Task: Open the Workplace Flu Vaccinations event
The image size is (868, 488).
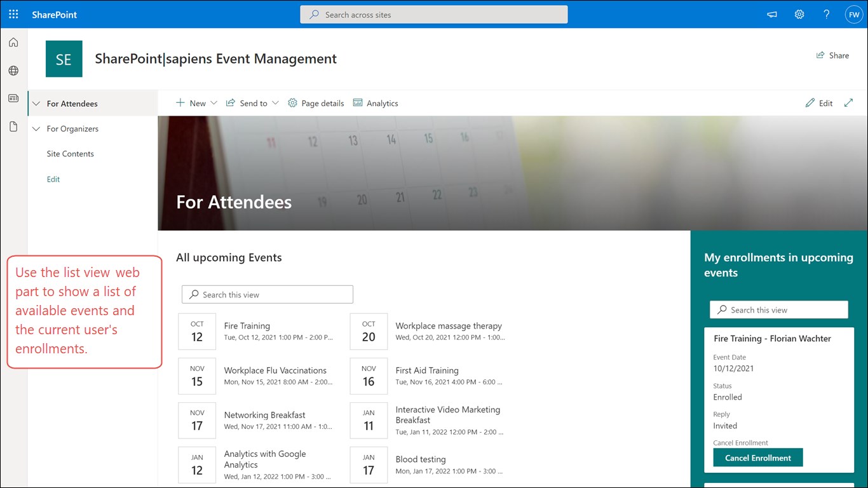Action: click(275, 370)
